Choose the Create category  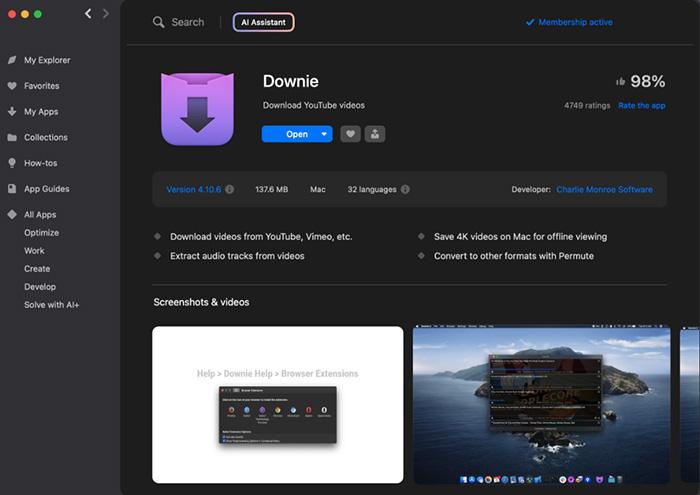coord(37,269)
